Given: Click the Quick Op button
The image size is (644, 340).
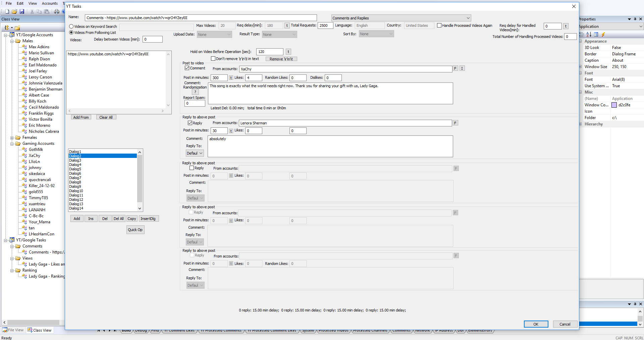Looking at the screenshot, I should click(x=135, y=230).
